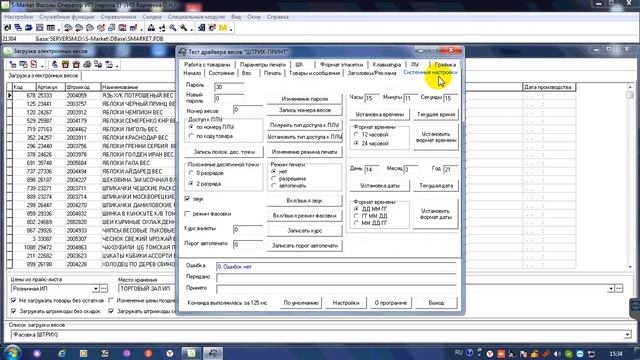This screenshot has height=360, width=640.
Task: Click the blue key-shaped toolbar icon
Action: 173,28
